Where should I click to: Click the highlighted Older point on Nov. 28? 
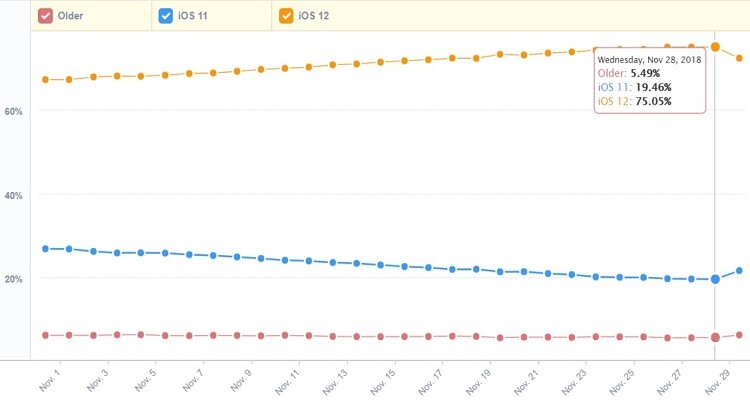(715, 338)
